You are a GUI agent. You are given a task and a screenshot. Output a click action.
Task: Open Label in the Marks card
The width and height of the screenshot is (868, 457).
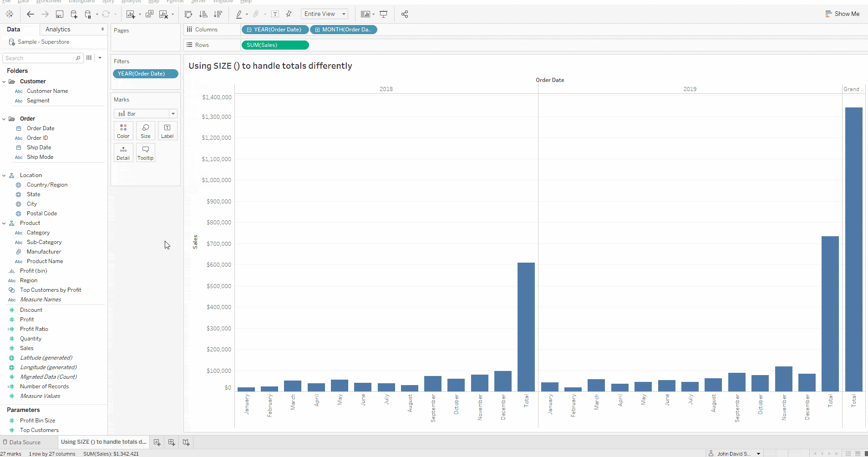click(x=168, y=131)
